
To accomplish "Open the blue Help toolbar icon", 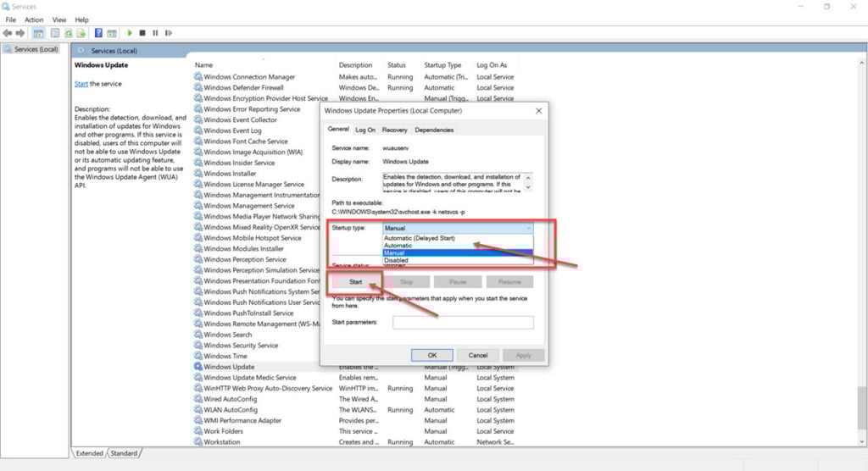I will click(x=98, y=33).
